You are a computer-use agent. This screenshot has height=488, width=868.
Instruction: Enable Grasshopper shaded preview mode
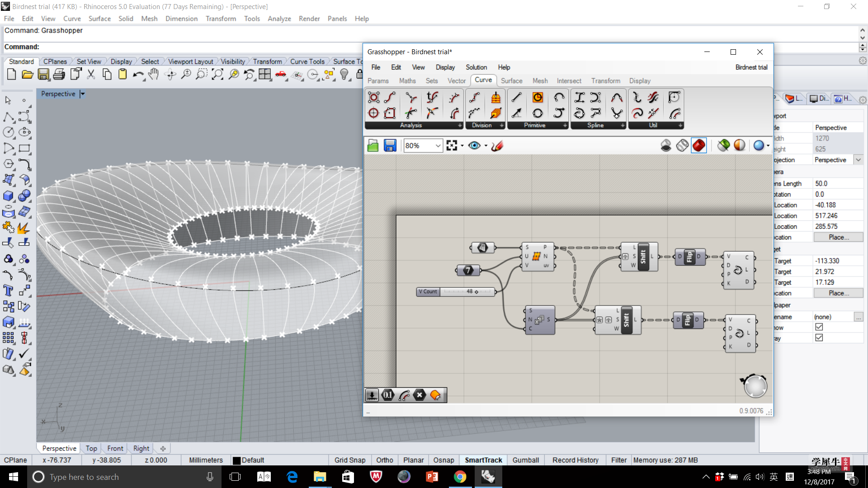click(699, 145)
